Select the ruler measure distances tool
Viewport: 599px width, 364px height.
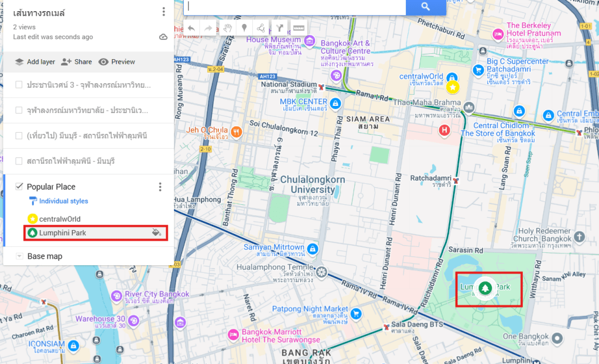[x=299, y=28]
